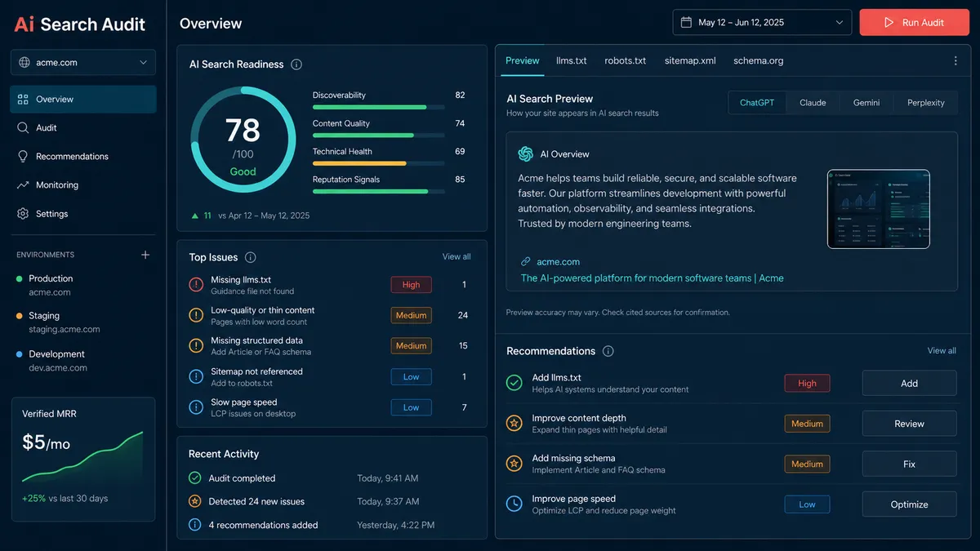Click the green check icon for Add llms.txt
This screenshot has width=980, height=551.
(x=514, y=383)
